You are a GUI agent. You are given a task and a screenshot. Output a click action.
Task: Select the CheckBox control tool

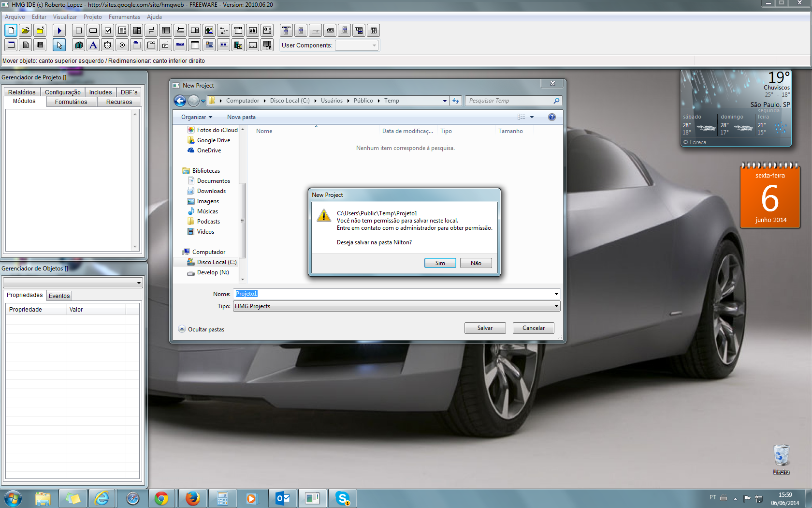[108, 30]
